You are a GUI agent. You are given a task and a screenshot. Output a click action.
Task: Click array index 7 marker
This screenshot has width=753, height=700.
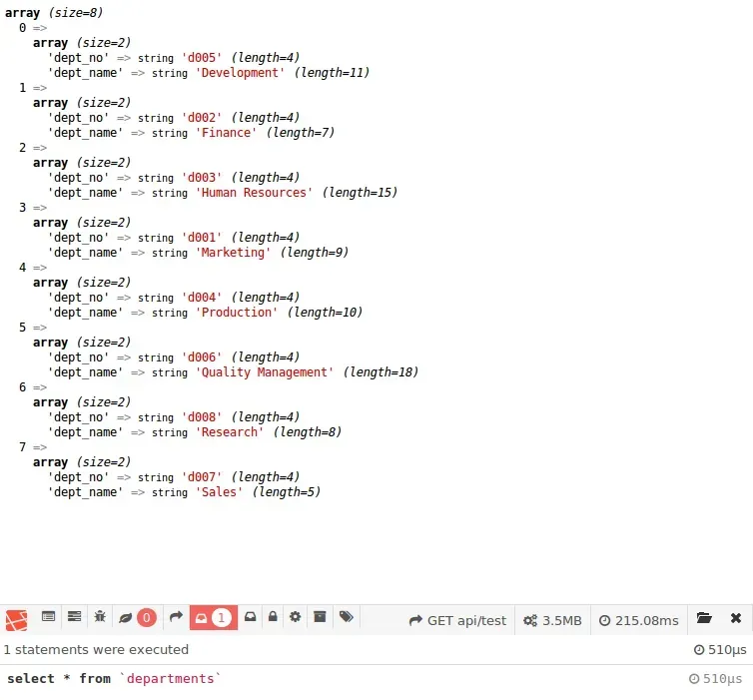[x=23, y=447]
